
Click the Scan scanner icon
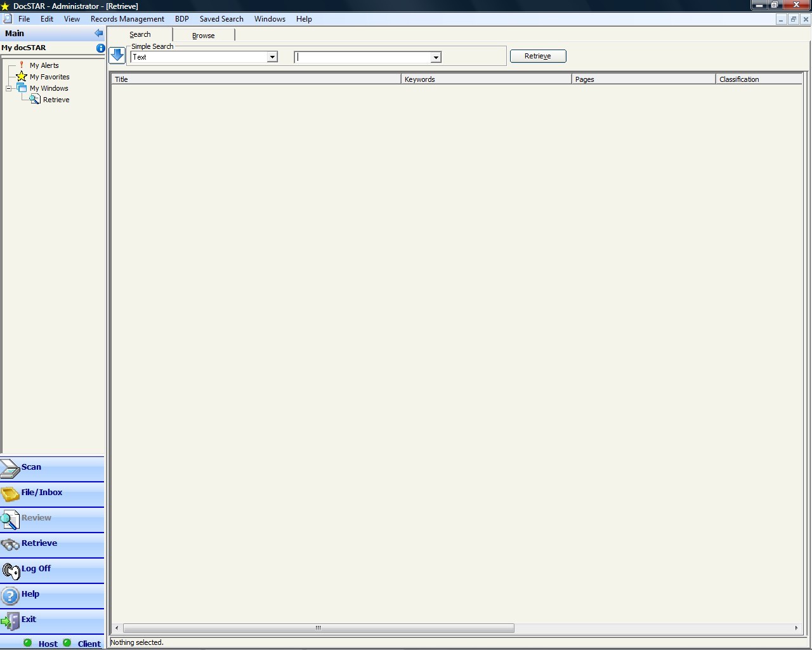click(x=10, y=468)
